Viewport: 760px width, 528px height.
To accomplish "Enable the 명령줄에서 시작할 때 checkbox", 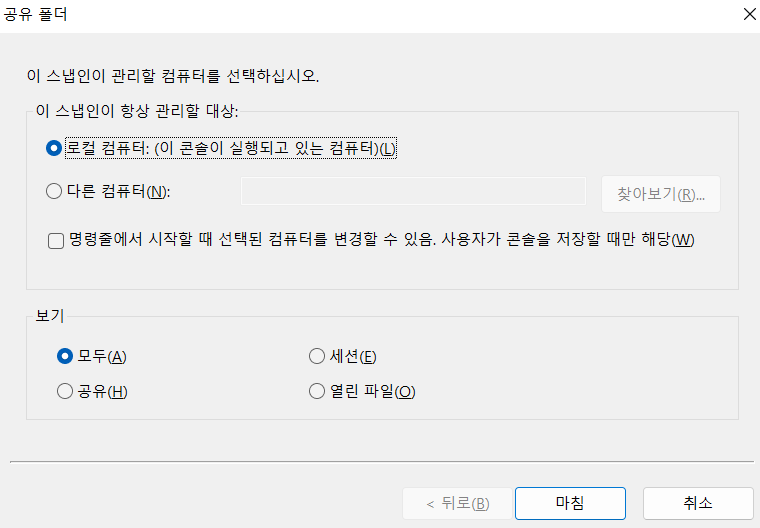I will 56,240.
